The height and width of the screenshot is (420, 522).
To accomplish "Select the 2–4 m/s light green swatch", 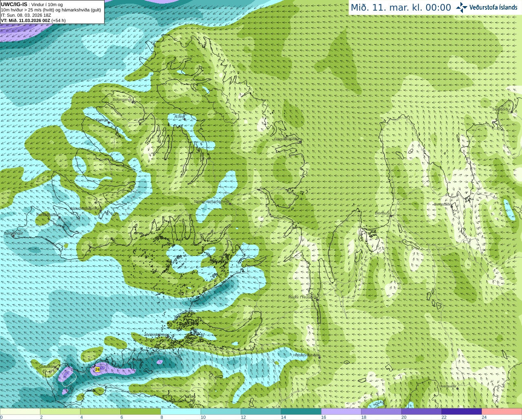I will [x=60, y=411].
